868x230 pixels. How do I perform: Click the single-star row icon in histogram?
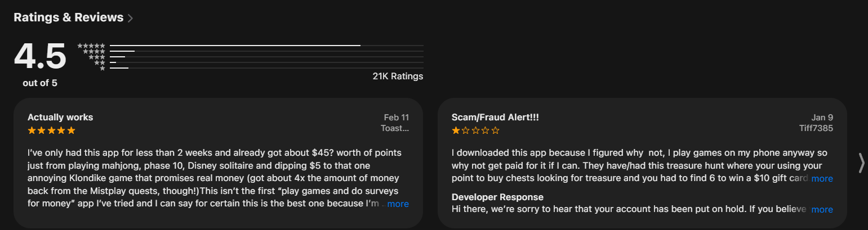tap(103, 69)
